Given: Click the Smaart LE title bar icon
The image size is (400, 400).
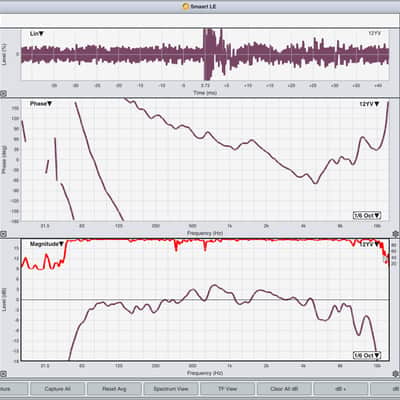Looking at the screenshot, I should pyautogui.click(x=186, y=6).
